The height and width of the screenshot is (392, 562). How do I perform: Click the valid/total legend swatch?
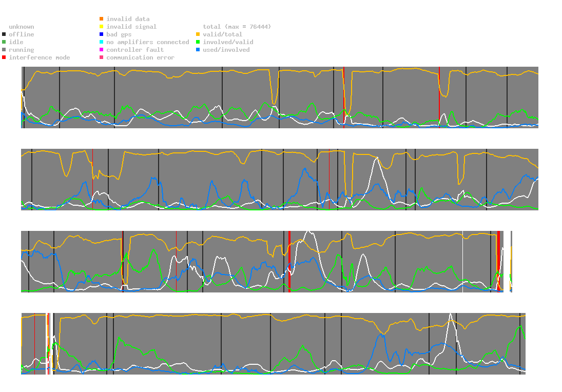[198, 34]
